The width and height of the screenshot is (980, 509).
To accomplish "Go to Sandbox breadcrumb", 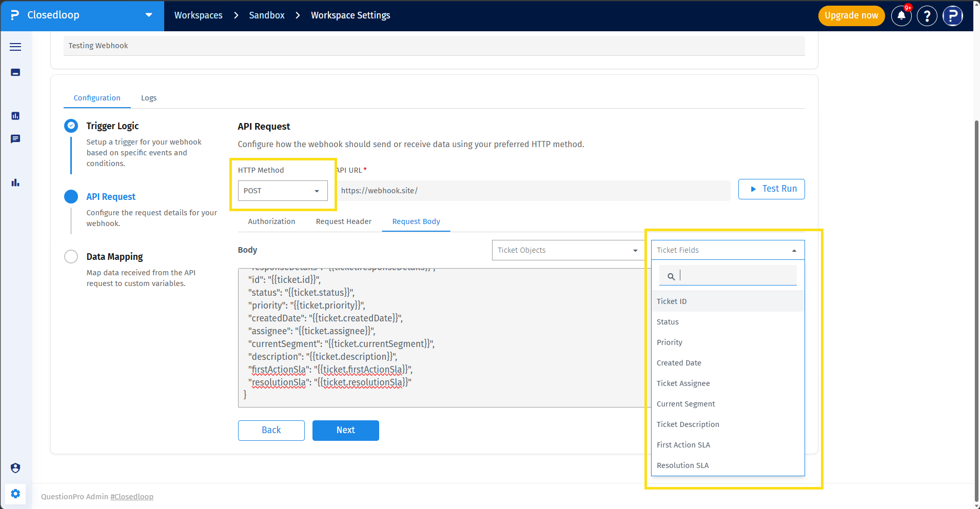I will click(267, 15).
